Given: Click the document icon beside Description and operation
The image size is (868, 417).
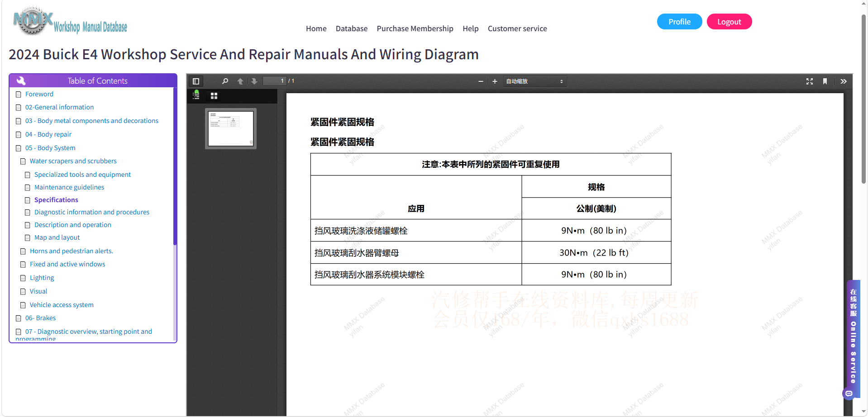Looking at the screenshot, I should pyautogui.click(x=28, y=225).
